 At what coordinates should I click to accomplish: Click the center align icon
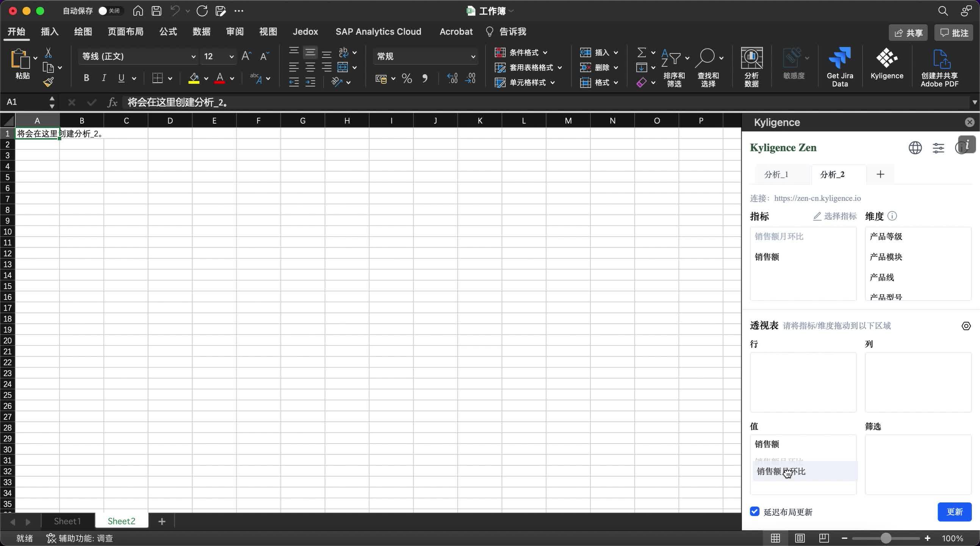(310, 67)
